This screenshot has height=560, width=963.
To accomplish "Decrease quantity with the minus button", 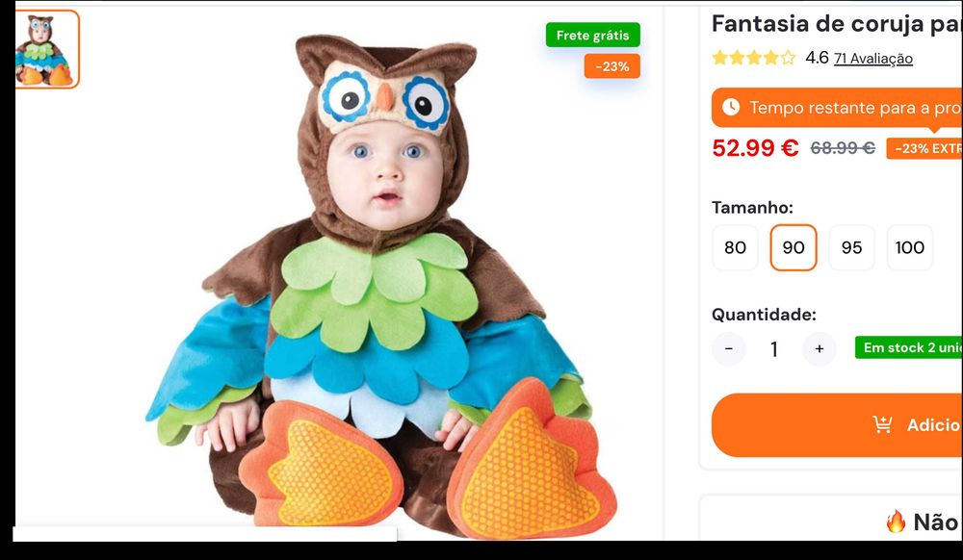I will 728,348.
